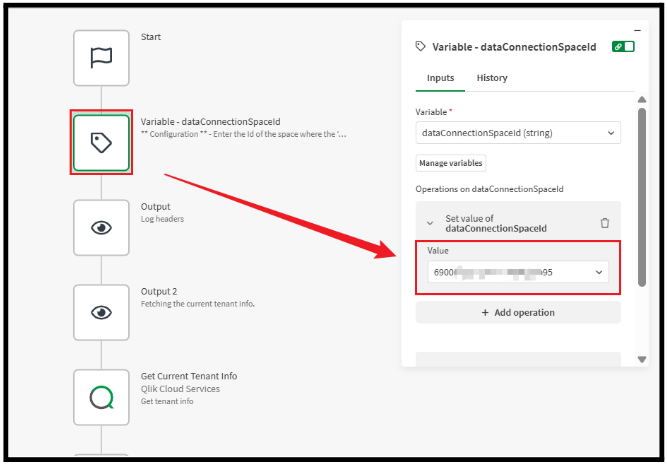The height and width of the screenshot is (465, 667).
Task: Open the Value field dropdown arrow
Action: 599,272
